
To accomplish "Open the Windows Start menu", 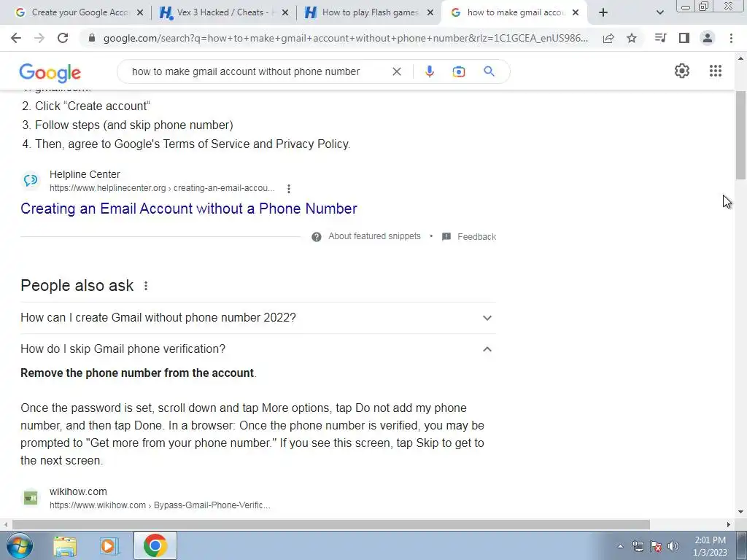I will click(x=20, y=545).
